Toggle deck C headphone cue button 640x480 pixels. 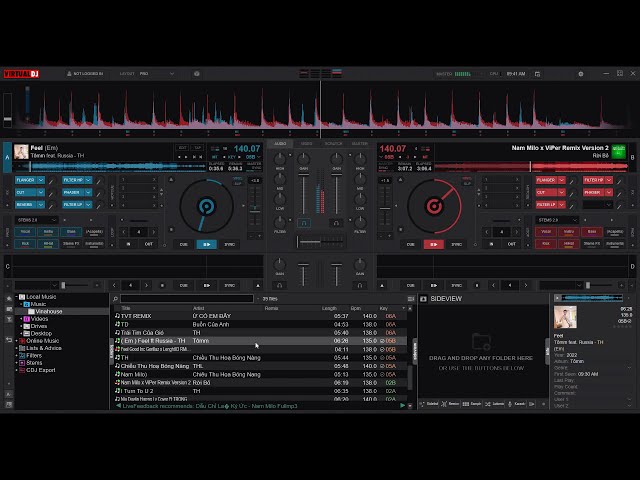coord(280,285)
